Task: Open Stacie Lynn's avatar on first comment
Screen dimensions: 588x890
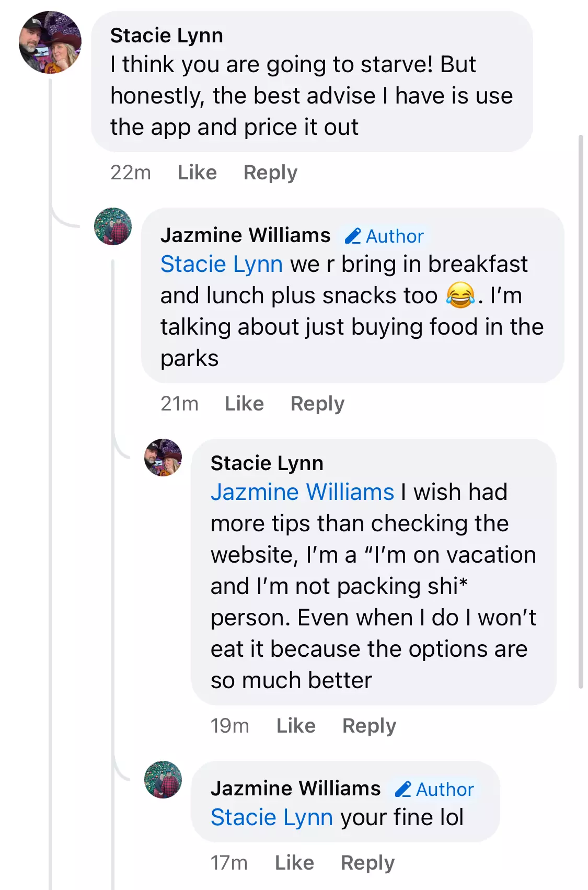Action: click(x=50, y=42)
